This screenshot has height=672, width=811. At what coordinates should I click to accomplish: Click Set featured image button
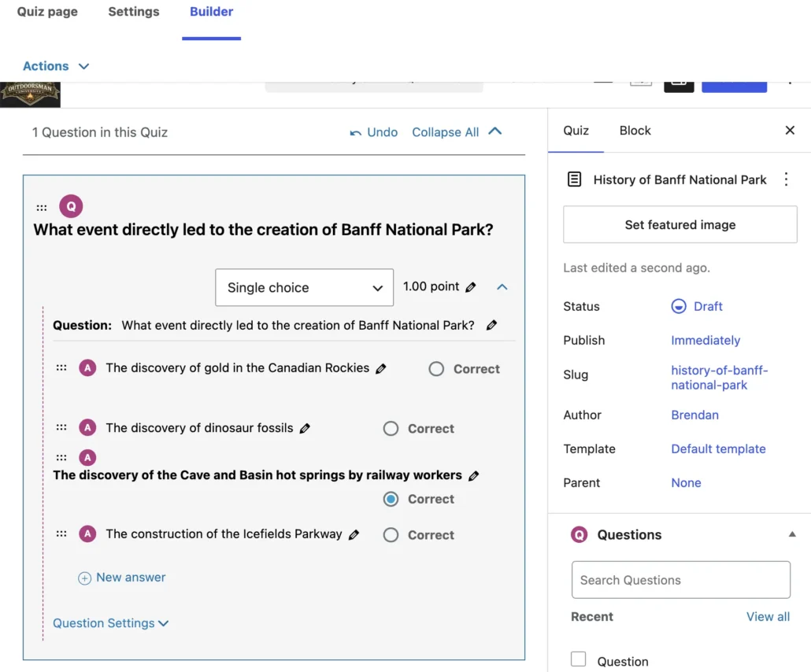pos(680,224)
